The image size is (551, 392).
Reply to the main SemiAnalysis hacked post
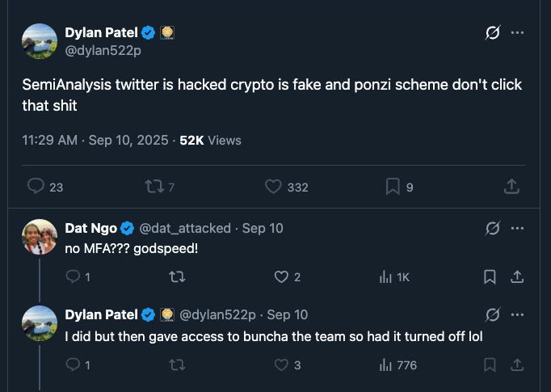coord(36,187)
